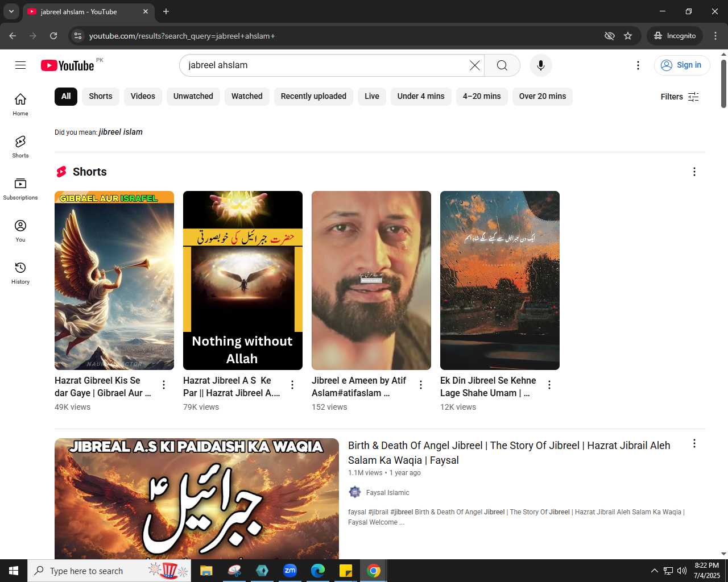Click the Faysal Islamic channel avatar
The width and height of the screenshot is (728, 582).
[355, 492]
